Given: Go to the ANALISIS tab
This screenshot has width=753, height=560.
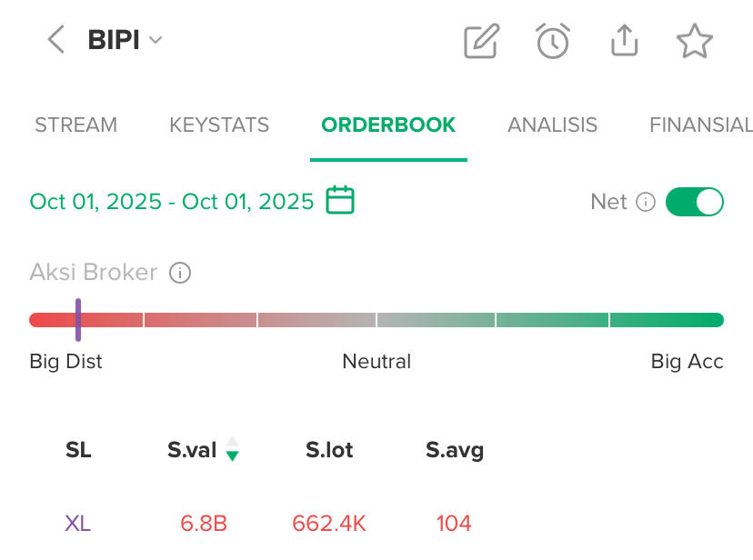Looking at the screenshot, I should (x=552, y=125).
